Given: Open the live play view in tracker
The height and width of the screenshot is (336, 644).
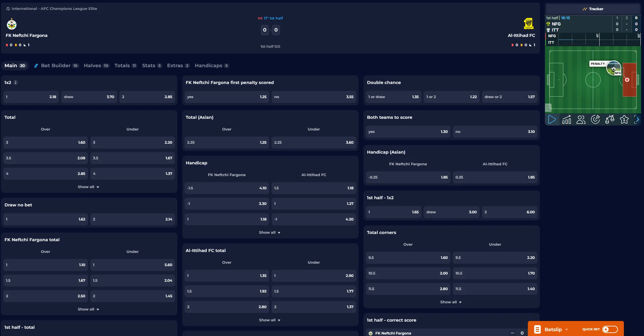Looking at the screenshot, I should [552, 119].
